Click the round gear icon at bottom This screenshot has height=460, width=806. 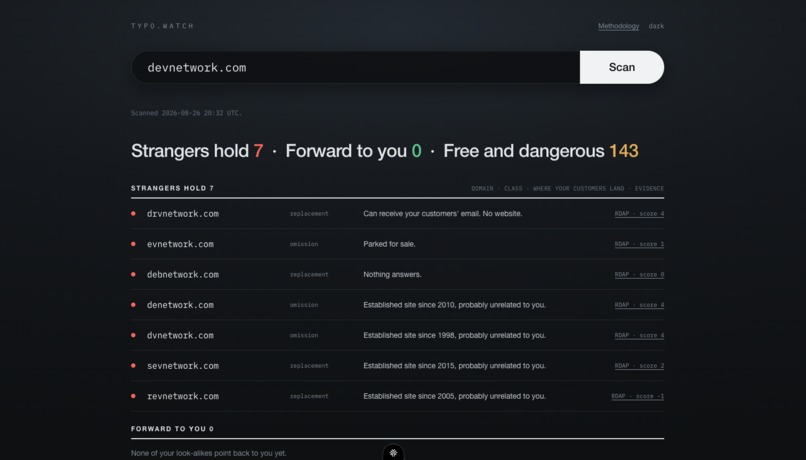click(x=393, y=453)
